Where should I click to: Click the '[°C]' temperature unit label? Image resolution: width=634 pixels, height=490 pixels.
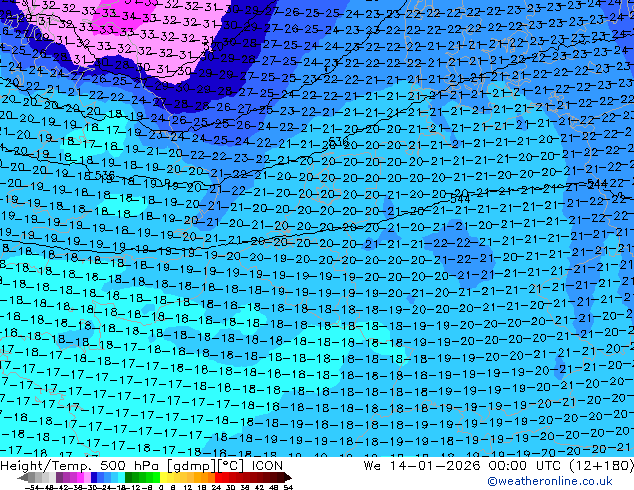pyautogui.click(x=228, y=466)
